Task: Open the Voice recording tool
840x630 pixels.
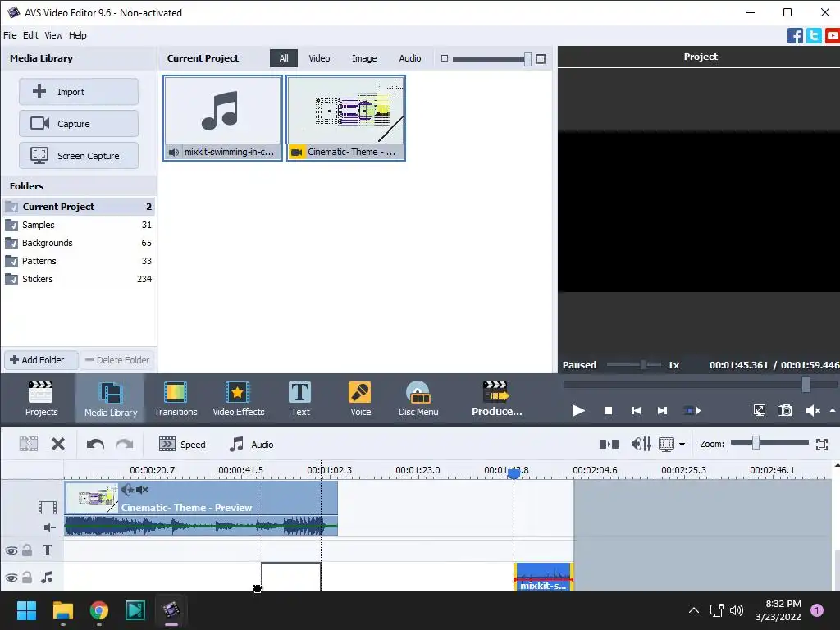Action: 360,399
